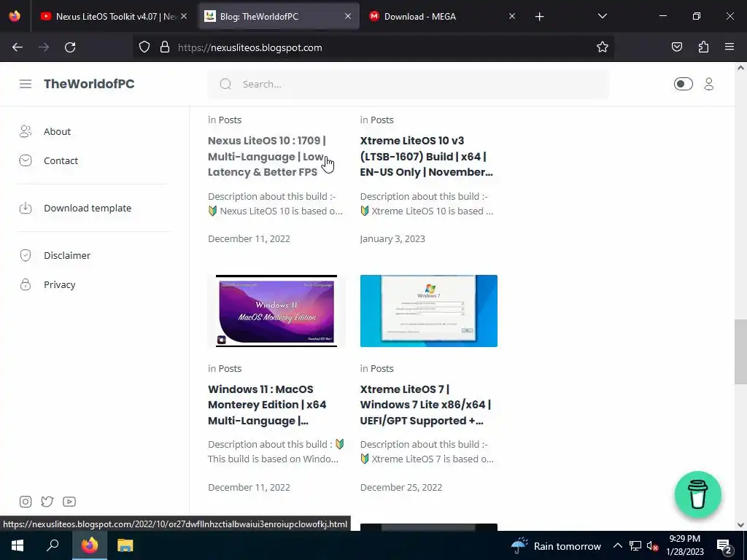Open the Nexus LiteOS 10 : 1709 post
This screenshot has width=747, height=560.
(266, 156)
